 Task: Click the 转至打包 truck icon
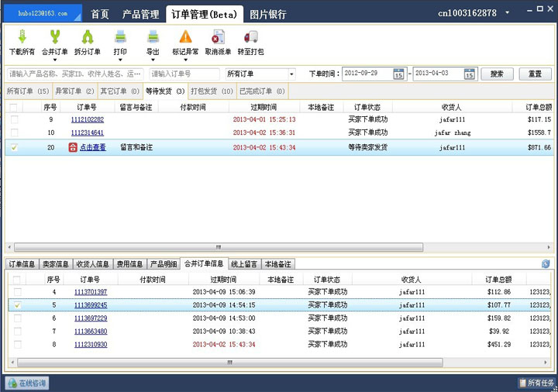click(x=251, y=36)
